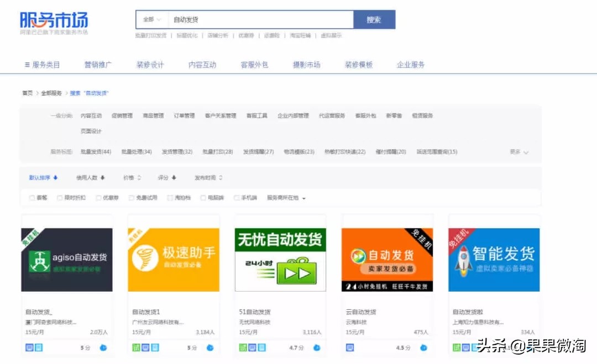Open the 摄影市场 navigation menu item

tap(306, 64)
